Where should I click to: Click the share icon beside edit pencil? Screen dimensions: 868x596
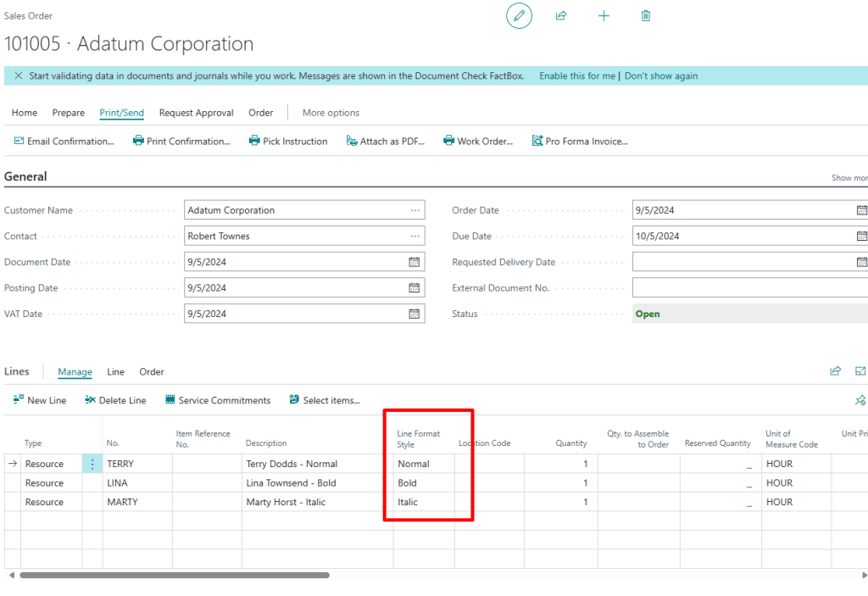(561, 16)
